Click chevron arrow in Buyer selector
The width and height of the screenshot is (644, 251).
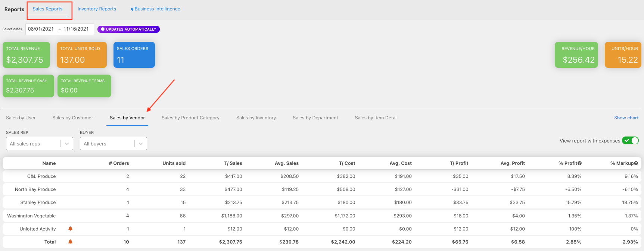141,144
